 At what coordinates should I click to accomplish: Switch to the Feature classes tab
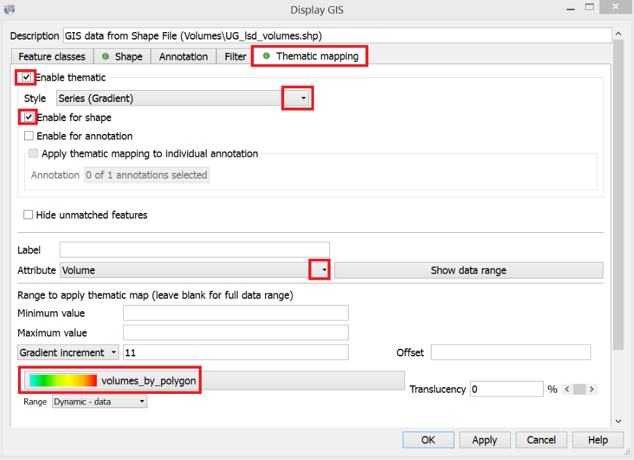point(52,57)
